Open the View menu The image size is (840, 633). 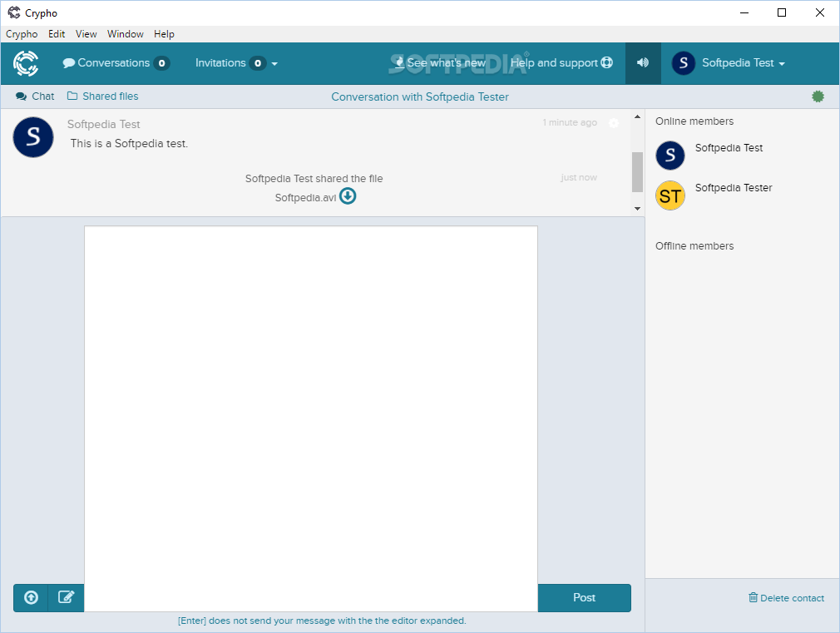click(86, 34)
